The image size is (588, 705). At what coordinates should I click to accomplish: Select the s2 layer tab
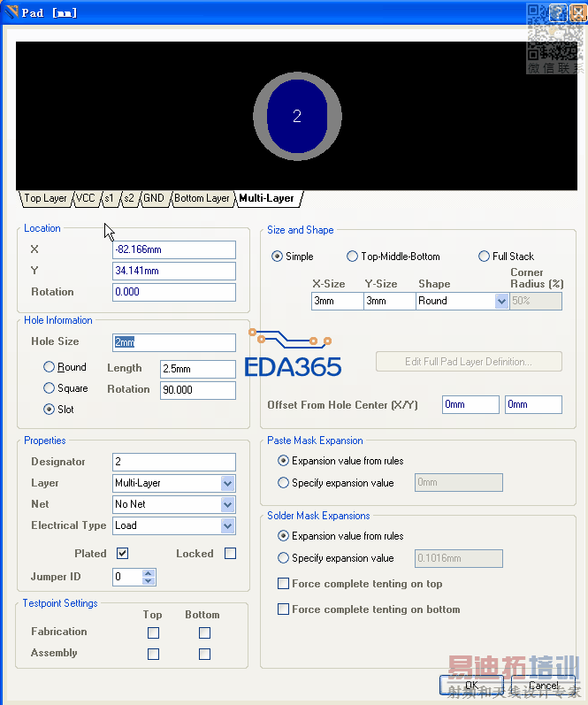pyautogui.click(x=129, y=198)
